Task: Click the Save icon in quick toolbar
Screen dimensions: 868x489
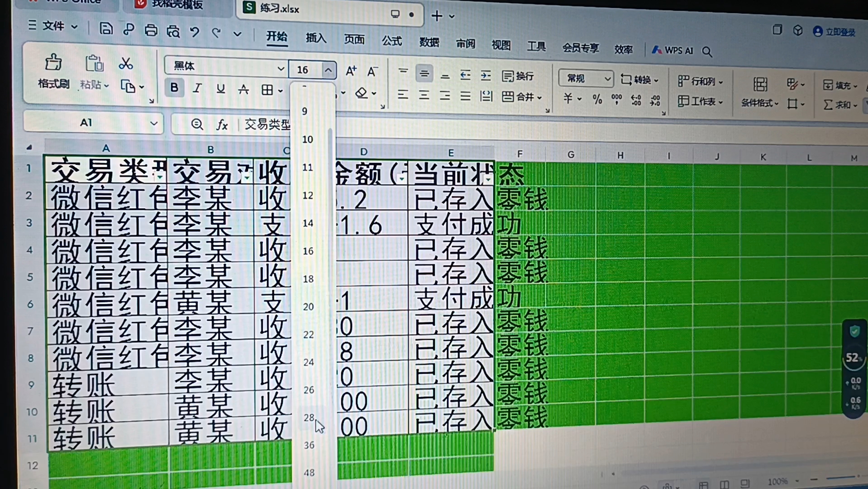Action: [106, 29]
